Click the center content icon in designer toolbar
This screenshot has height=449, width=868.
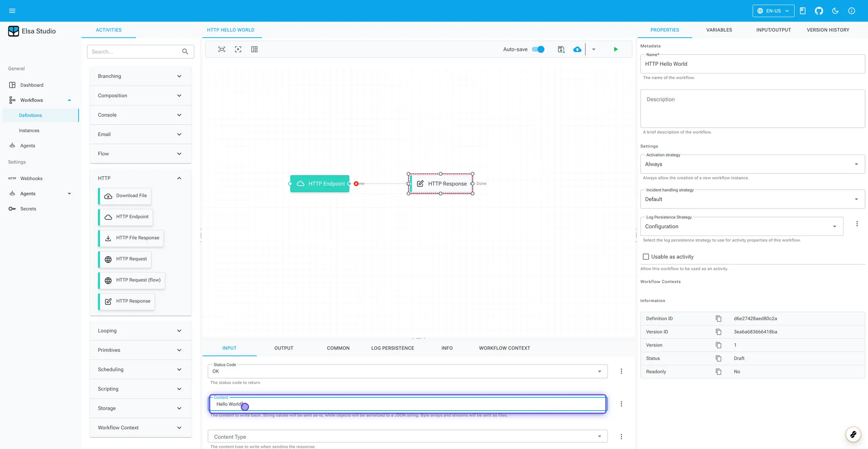click(x=238, y=49)
